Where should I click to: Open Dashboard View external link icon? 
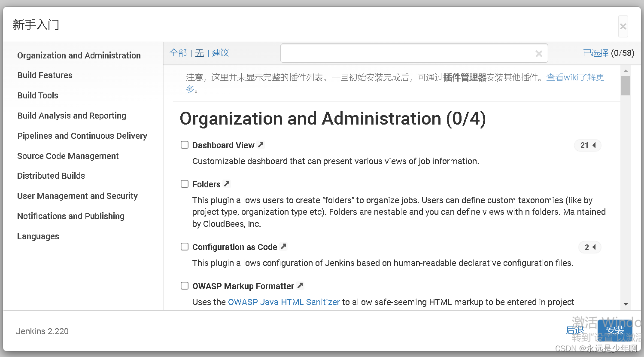coord(261,145)
